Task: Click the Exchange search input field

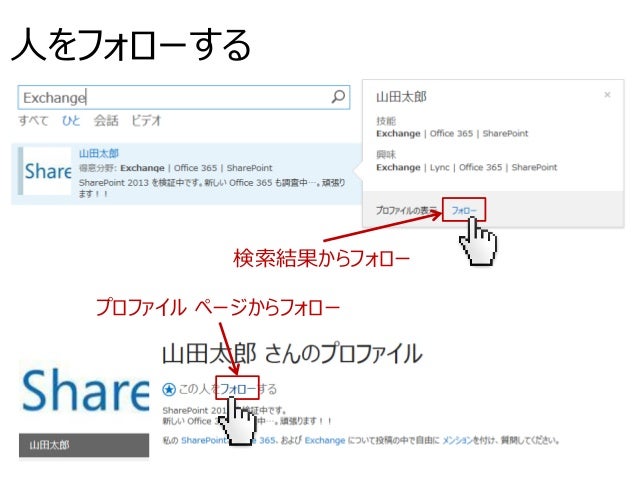Action: 184,97
